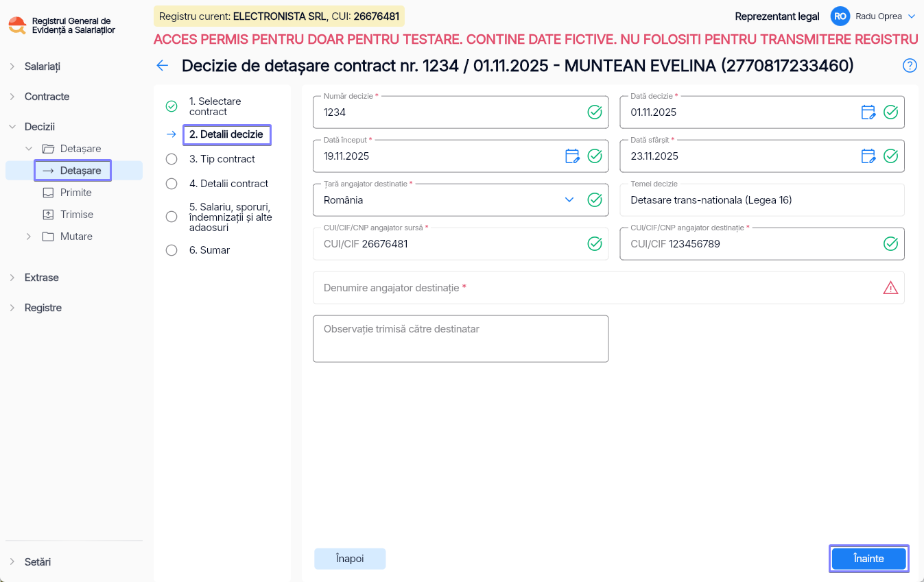The height and width of the screenshot is (582, 924).
Task: Open step 6 Sumar
Action: tap(210, 250)
